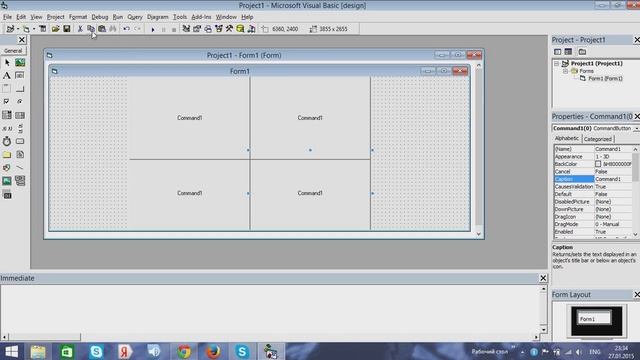Select the Pointer tool in toolbox

click(7, 62)
